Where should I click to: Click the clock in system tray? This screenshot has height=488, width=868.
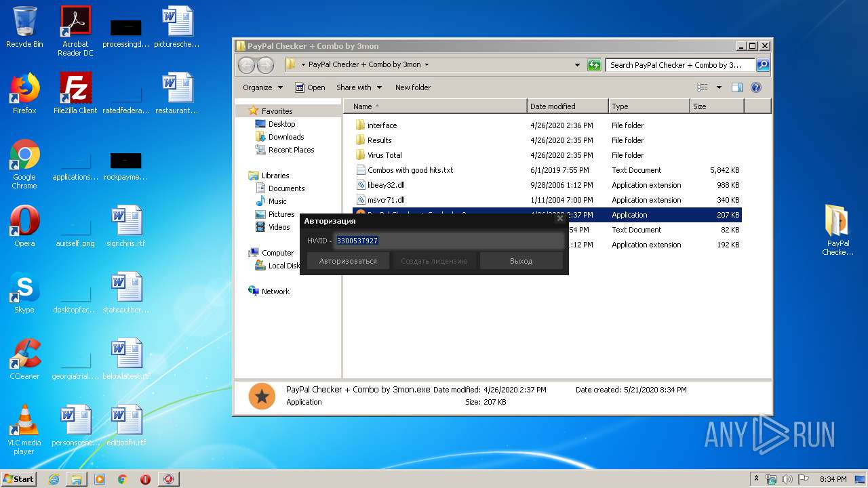coord(833,479)
